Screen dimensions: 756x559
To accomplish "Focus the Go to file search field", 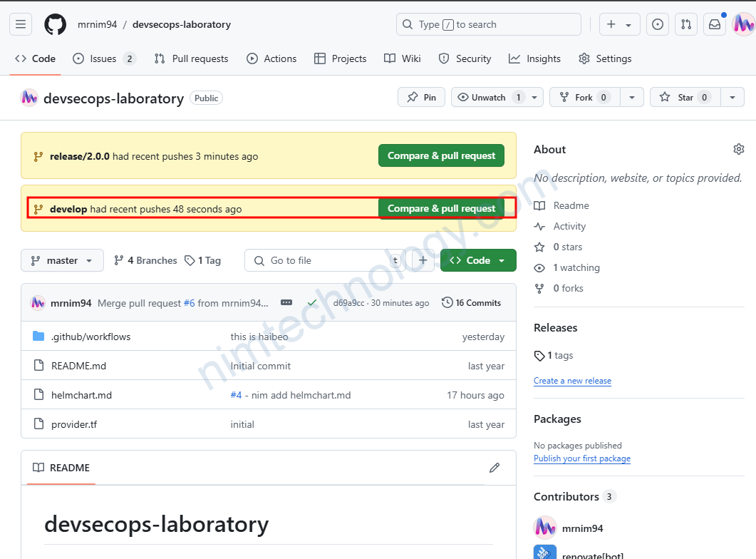I will (x=324, y=260).
